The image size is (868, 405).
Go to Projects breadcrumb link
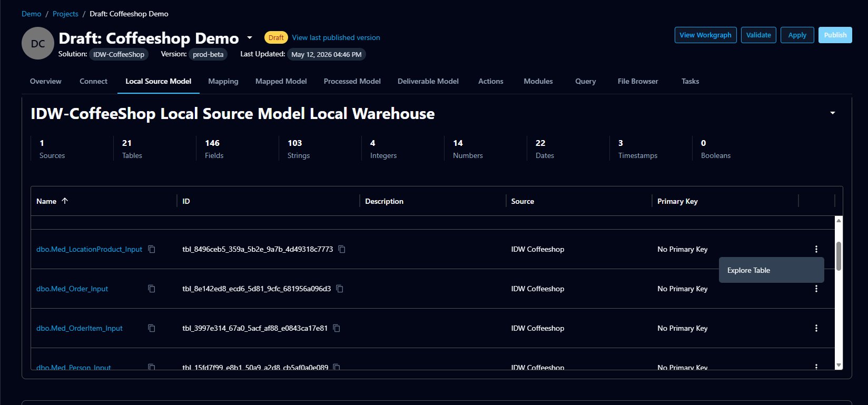pos(65,14)
